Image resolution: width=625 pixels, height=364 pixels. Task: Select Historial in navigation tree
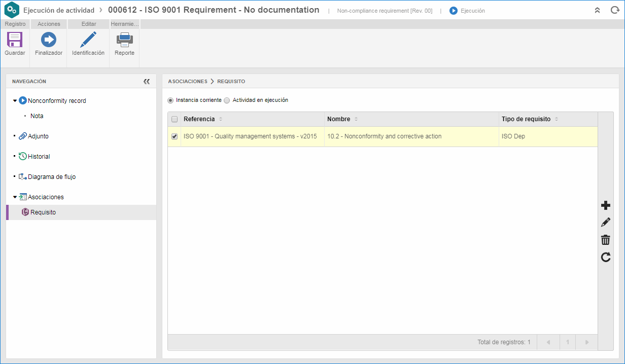tap(39, 157)
